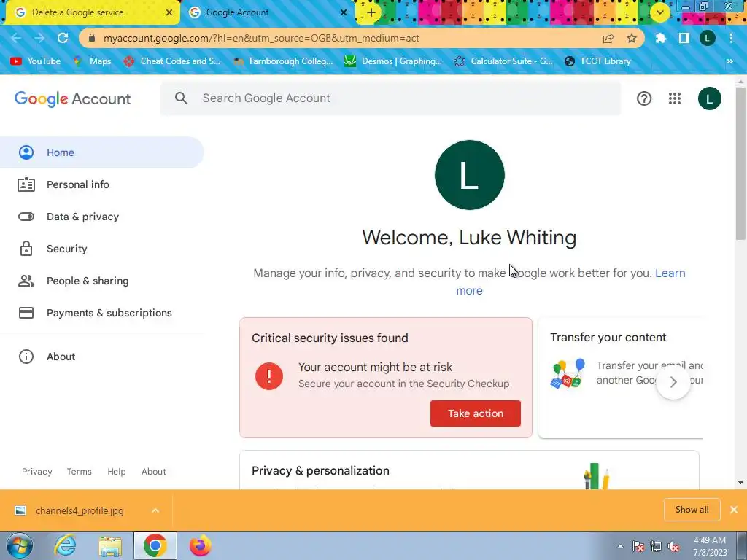
Task: Open Cheat Codes bookmark
Action: pyautogui.click(x=172, y=61)
